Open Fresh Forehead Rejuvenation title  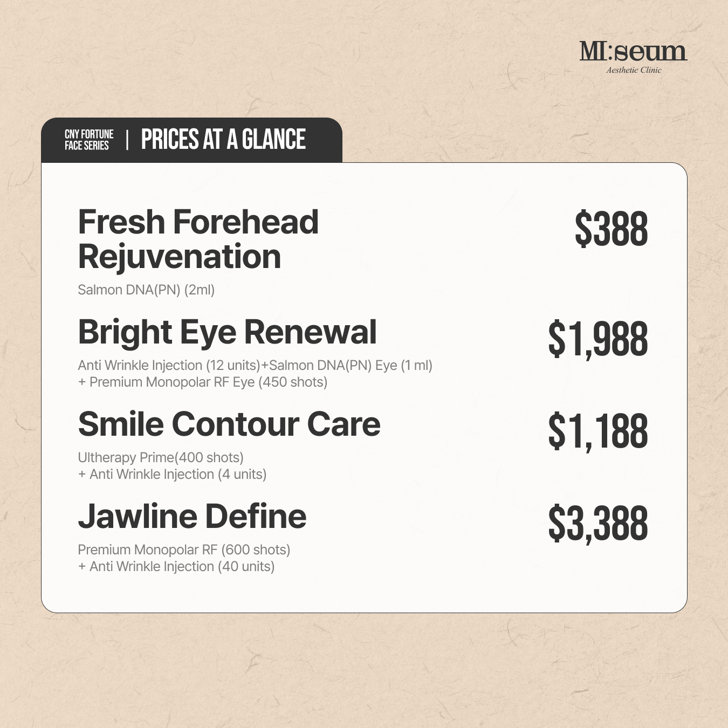tap(198, 239)
